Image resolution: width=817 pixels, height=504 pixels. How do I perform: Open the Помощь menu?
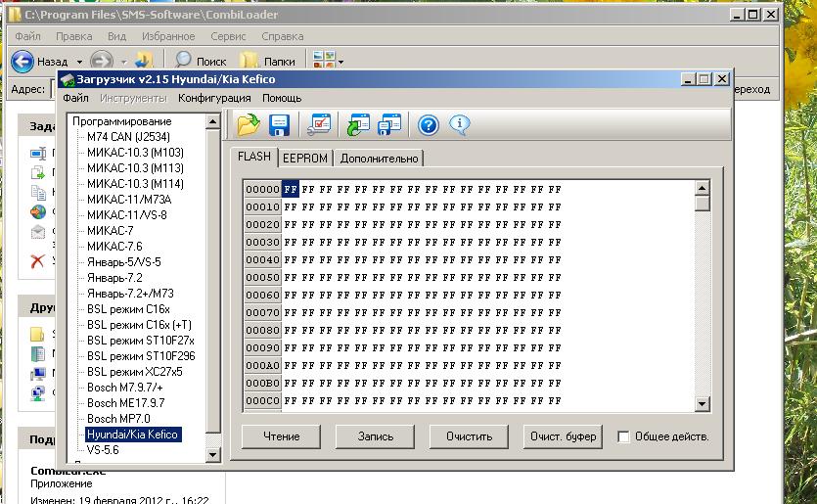point(282,98)
